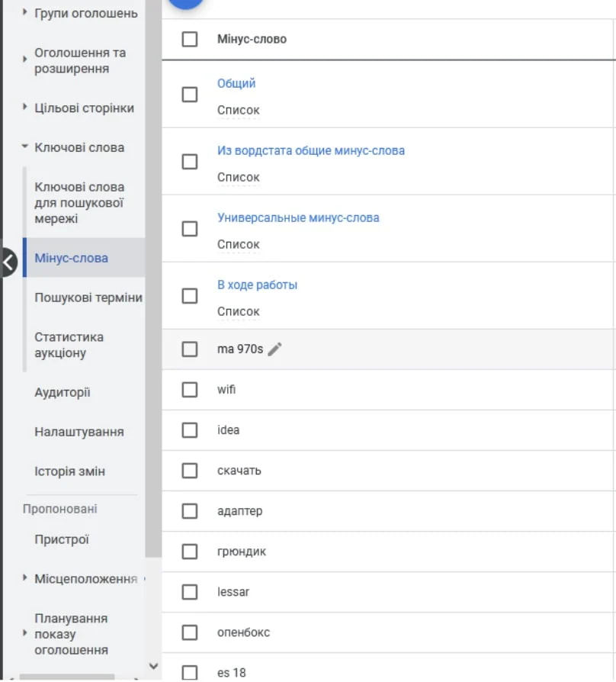The width and height of the screenshot is (616, 682).
Task: Collapse the sidebar with the black arrow button
Action: (x=8, y=262)
